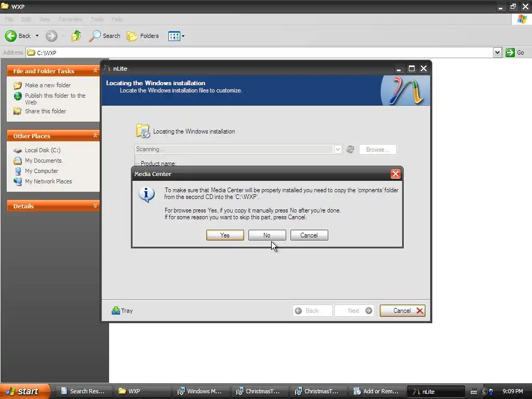The image size is (532, 399).
Task: Go up one folder level icon
Action: point(76,36)
